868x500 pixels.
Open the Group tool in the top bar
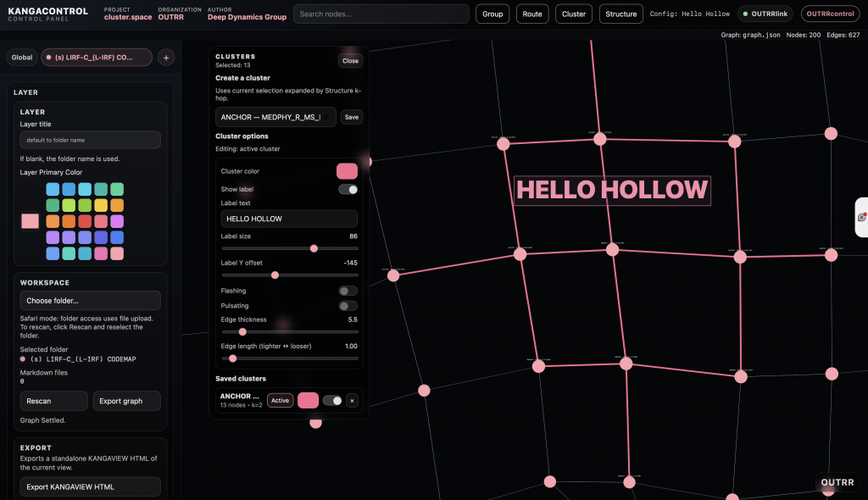pyautogui.click(x=492, y=14)
